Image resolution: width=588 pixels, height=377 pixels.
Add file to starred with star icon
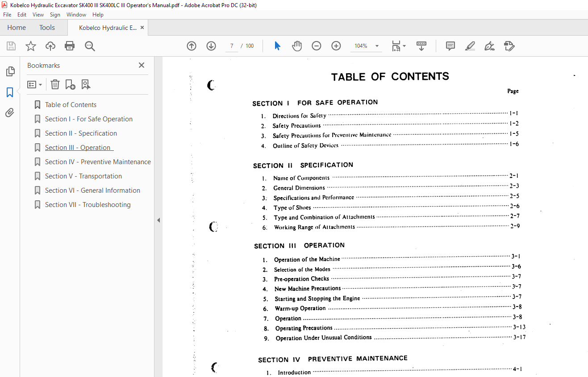pos(31,46)
